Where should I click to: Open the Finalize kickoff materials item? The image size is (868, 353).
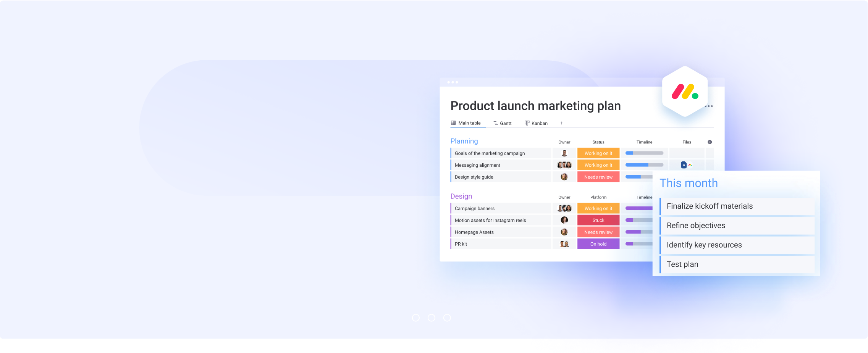[x=710, y=206]
